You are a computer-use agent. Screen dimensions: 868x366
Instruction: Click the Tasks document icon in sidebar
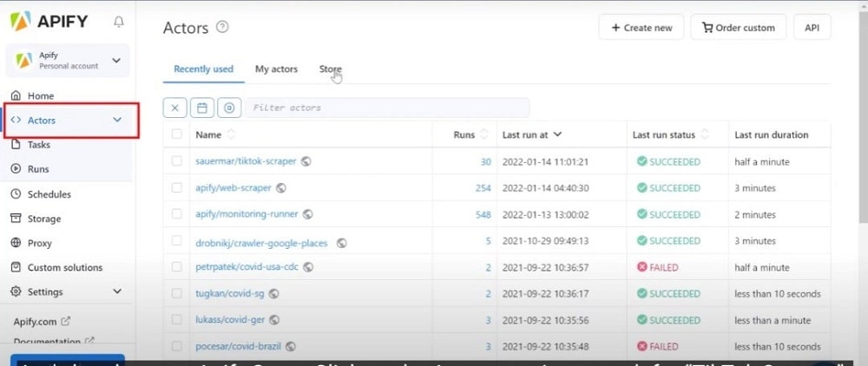tap(16, 144)
